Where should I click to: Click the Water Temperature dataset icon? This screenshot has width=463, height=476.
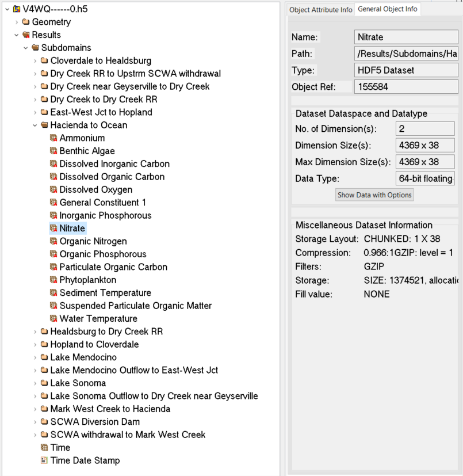(x=53, y=318)
